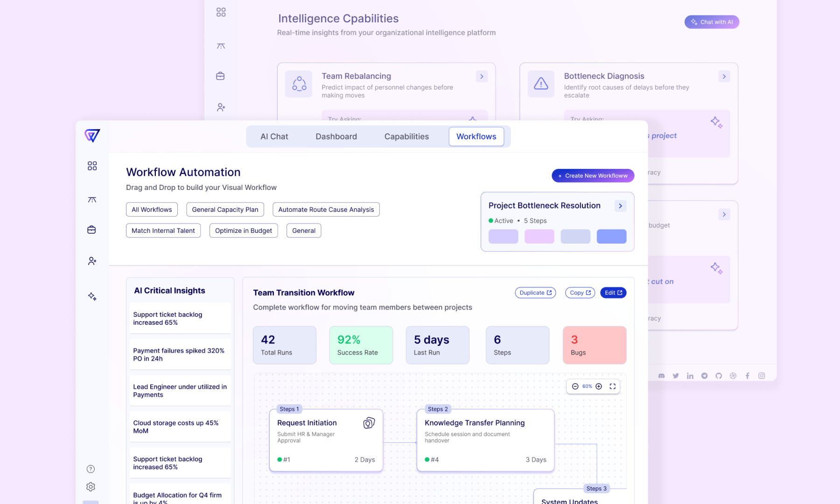
Task: Open 'Cloud storage costs up 45% MoM' insight
Action: [180, 427]
